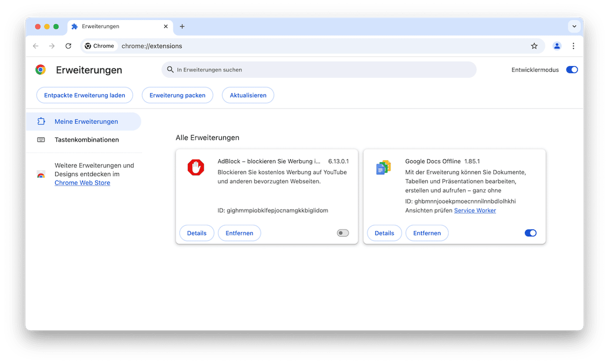Close the Erweiterungen tab
The width and height of the screenshot is (609, 364).
[x=166, y=27]
